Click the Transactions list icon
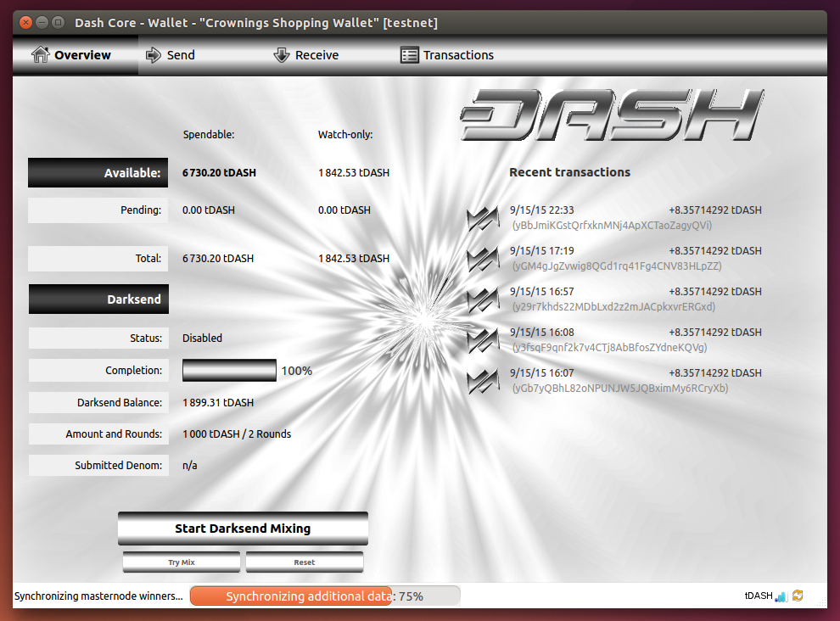Image resolution: width=840 pixels, height=621 pixels. [409, 55]
